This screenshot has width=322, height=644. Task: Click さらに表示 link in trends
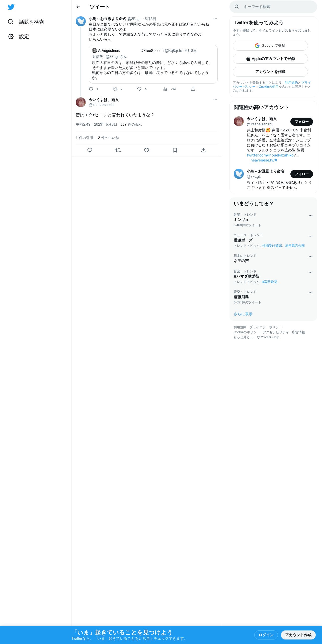tap(243, 314)
